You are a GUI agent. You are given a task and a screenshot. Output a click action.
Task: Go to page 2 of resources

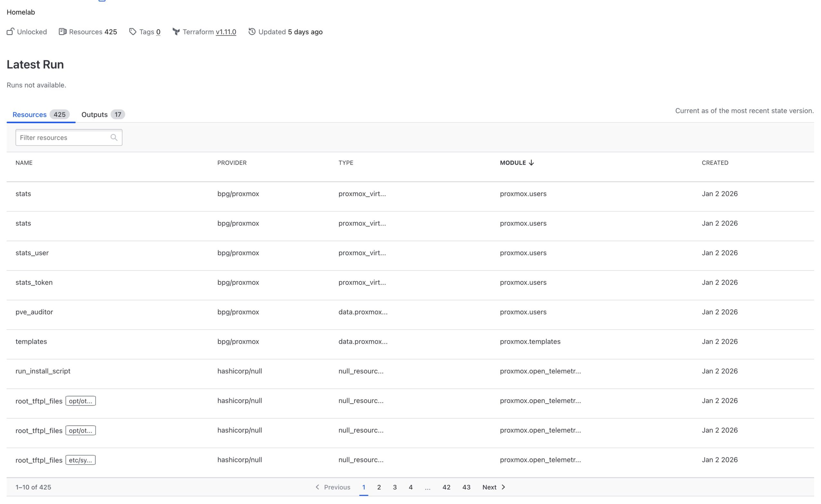[x=379, y=487]
